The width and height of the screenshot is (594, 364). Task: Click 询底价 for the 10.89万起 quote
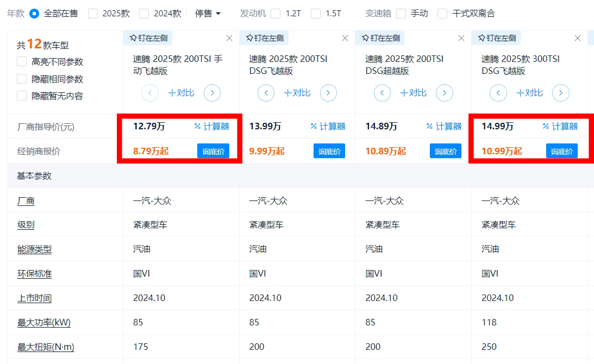446,151
